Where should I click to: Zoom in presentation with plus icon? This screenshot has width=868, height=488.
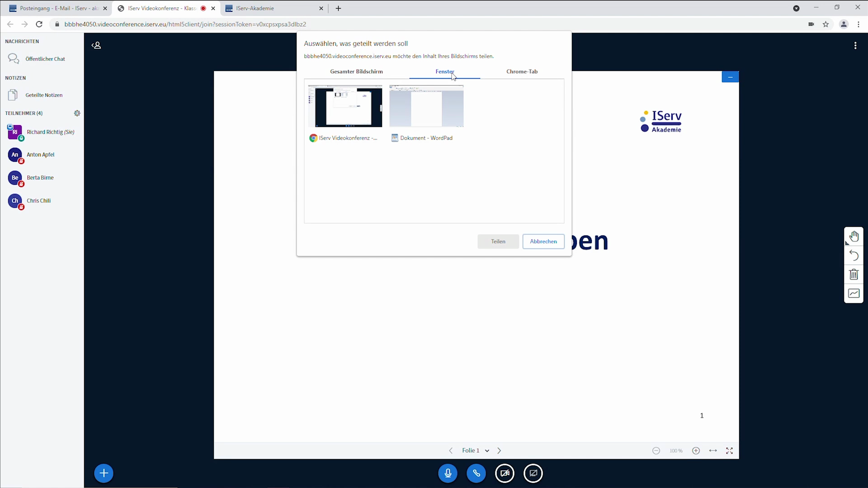696,450
